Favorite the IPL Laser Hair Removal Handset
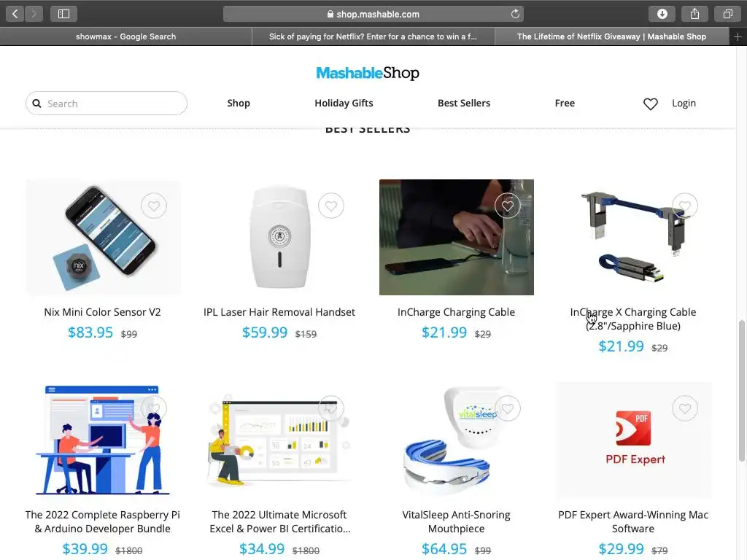The image size is (747, 560). pyautogui.click(x=331, y=206)
